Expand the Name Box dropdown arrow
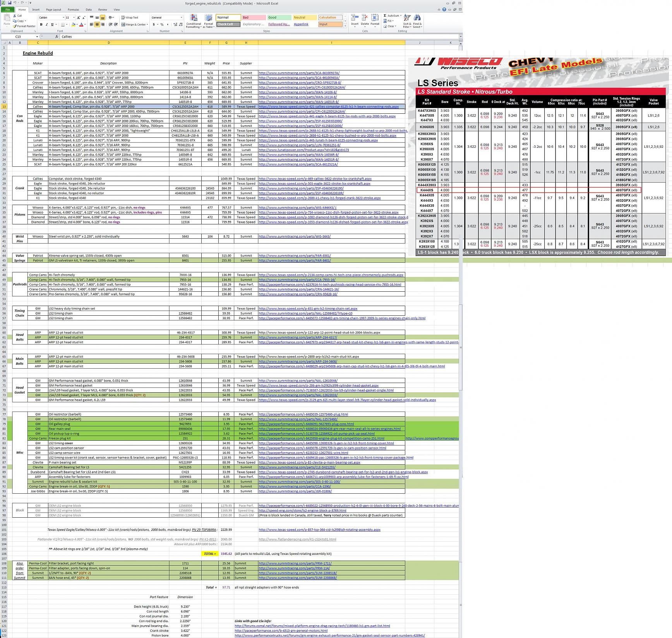Image resolution: width=672 pixels, height=638 pixels. click(x=37, y=36)
